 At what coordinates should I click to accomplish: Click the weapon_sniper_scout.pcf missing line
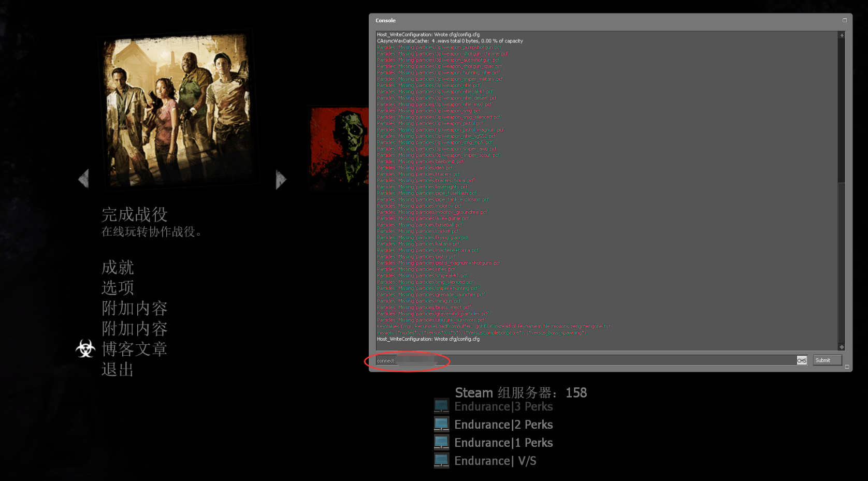click(x=439, y=155)
